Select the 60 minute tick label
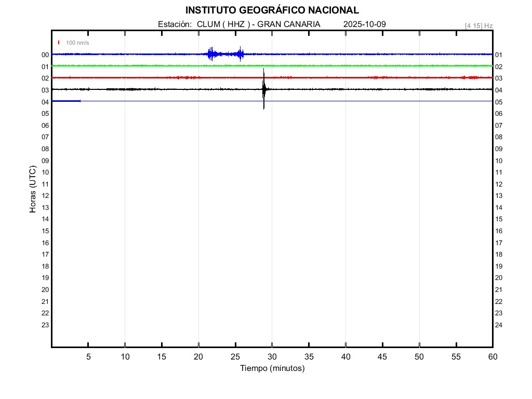The width and height of the screenshot is (532, 399). tap(492, 356)
